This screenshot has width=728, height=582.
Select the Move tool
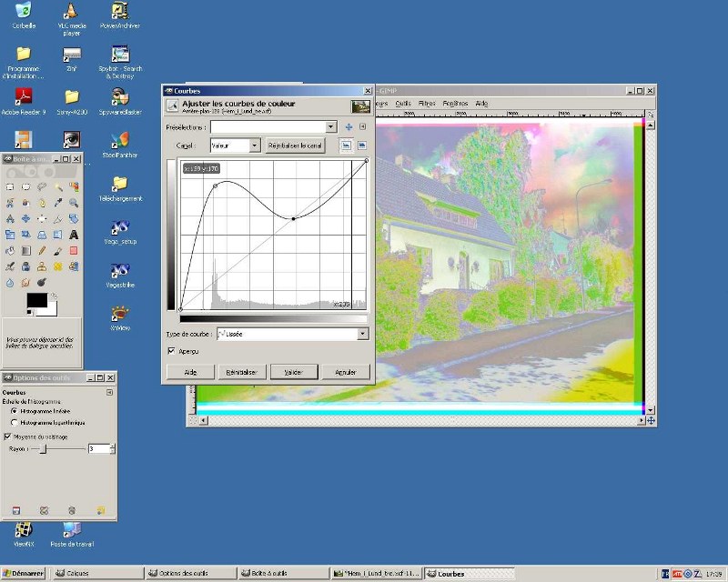(25, 219)
